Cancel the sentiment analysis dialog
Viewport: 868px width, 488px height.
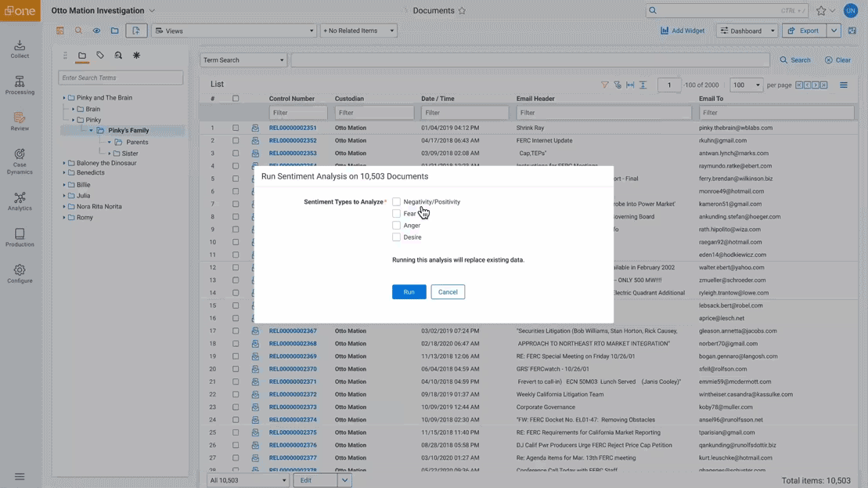(448, 292)
